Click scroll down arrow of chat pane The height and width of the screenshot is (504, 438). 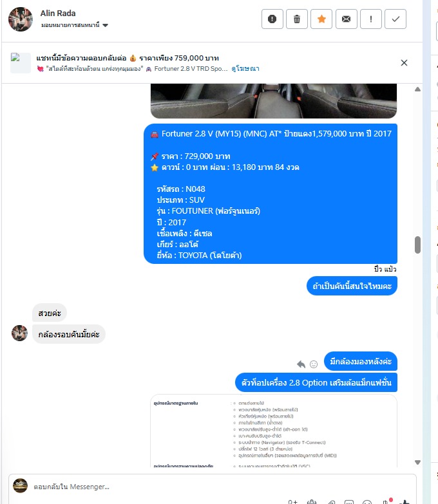417,462
